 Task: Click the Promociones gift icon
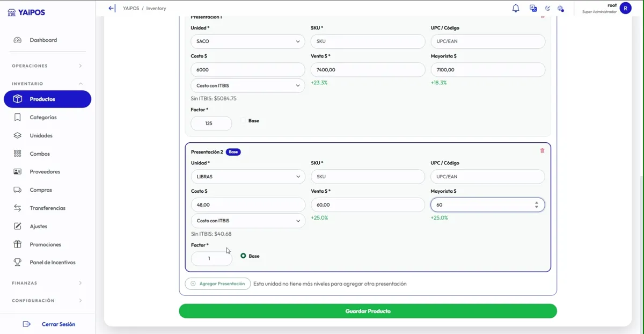[x=18, y=244]
